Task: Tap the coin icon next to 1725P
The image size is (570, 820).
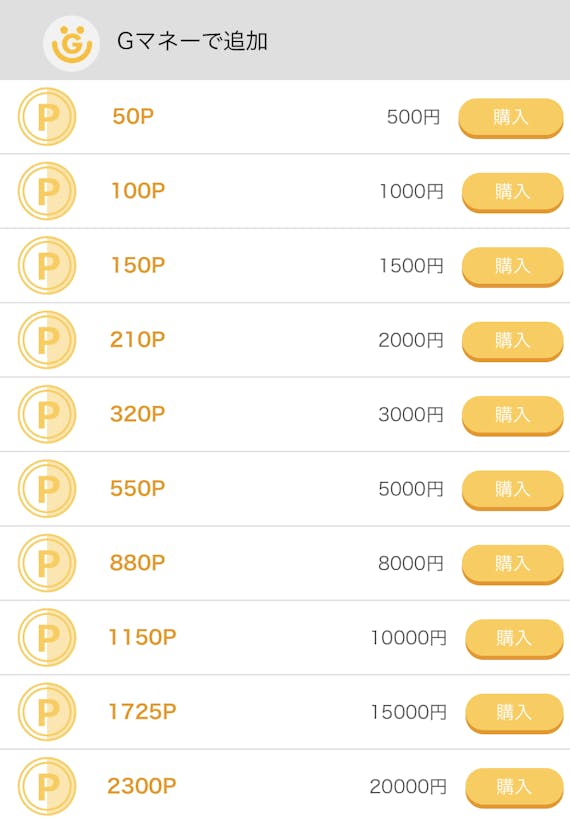Action: coord(47,712)
